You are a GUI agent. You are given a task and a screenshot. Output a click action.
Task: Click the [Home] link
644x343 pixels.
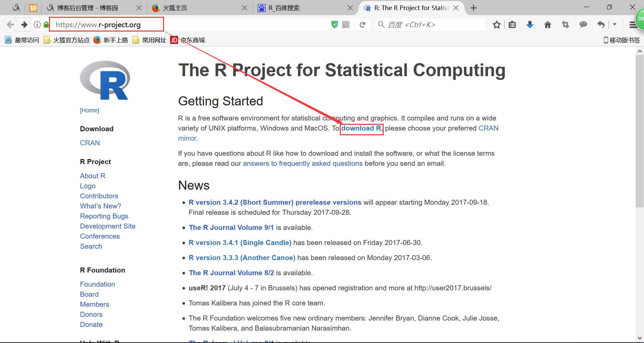[x=90, y=110]
